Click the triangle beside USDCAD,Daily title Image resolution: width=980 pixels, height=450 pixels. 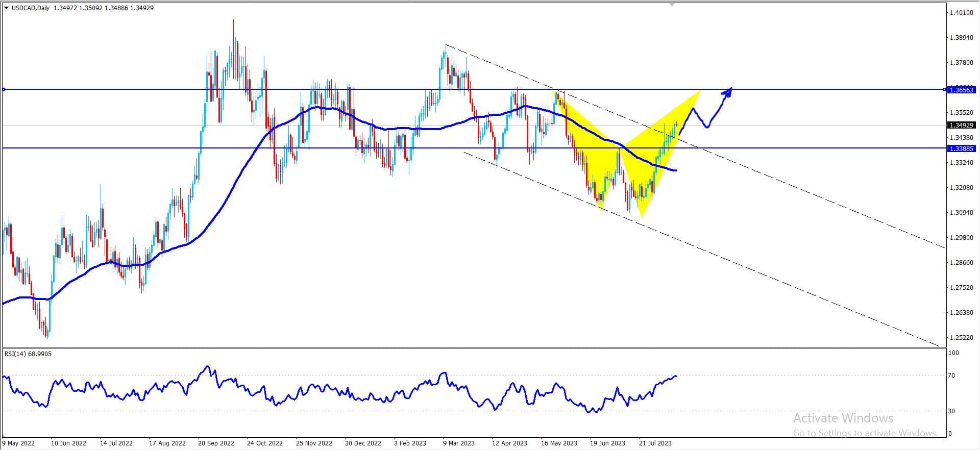tap(6, 8)
